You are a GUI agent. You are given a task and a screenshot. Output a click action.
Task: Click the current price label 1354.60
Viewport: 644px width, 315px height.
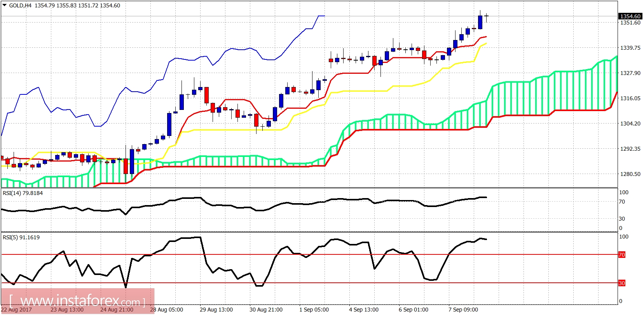(630, 16)
